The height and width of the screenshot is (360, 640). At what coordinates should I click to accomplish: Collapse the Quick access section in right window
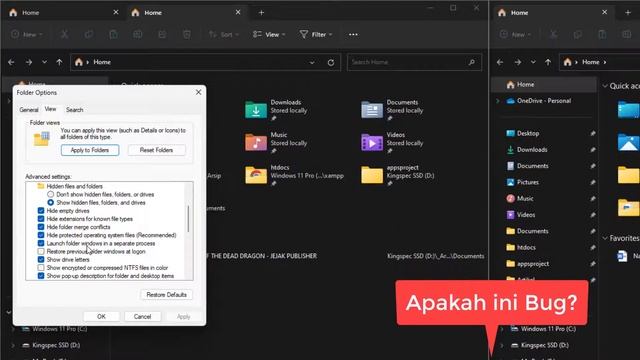point(605,86)
